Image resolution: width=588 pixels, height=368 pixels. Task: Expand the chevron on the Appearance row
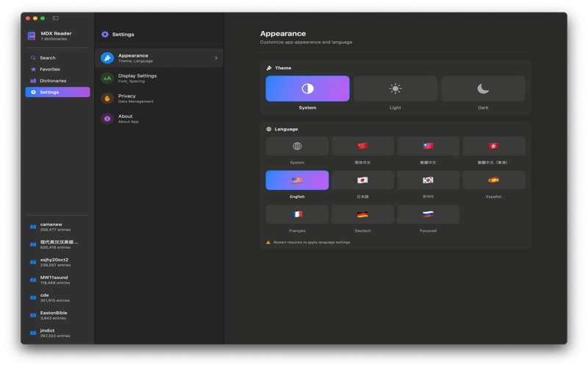pyautogui.click(x=216, y=58)
